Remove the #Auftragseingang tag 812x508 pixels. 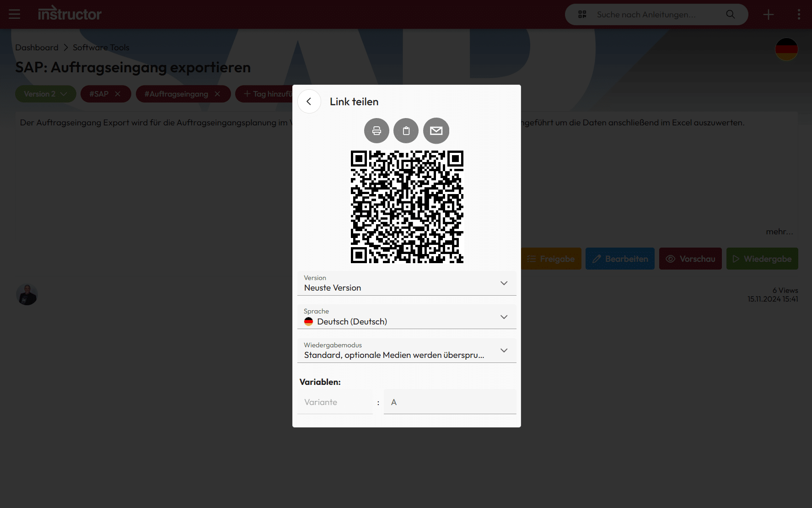point(217,94)
